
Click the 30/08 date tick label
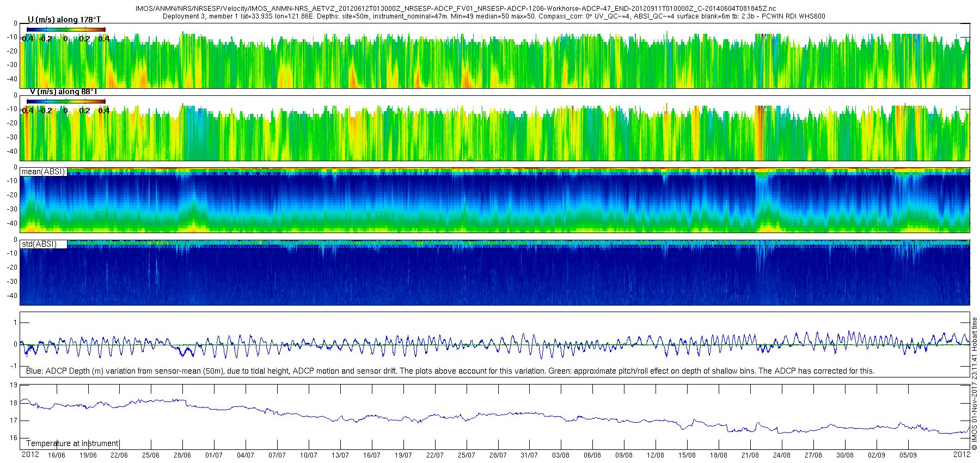[845, 455]
